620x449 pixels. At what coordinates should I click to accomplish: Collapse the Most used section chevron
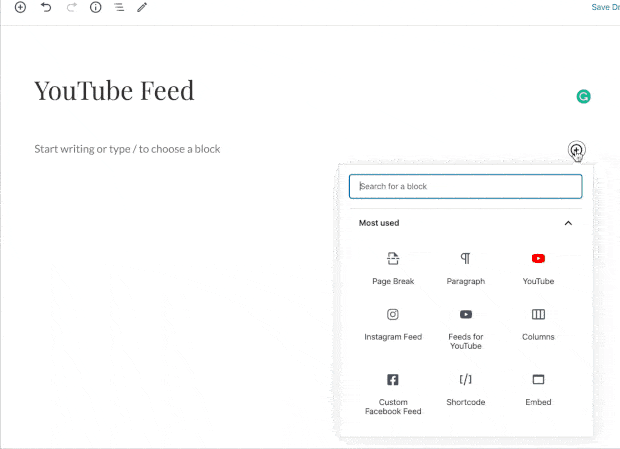click(x=568, y=223)
